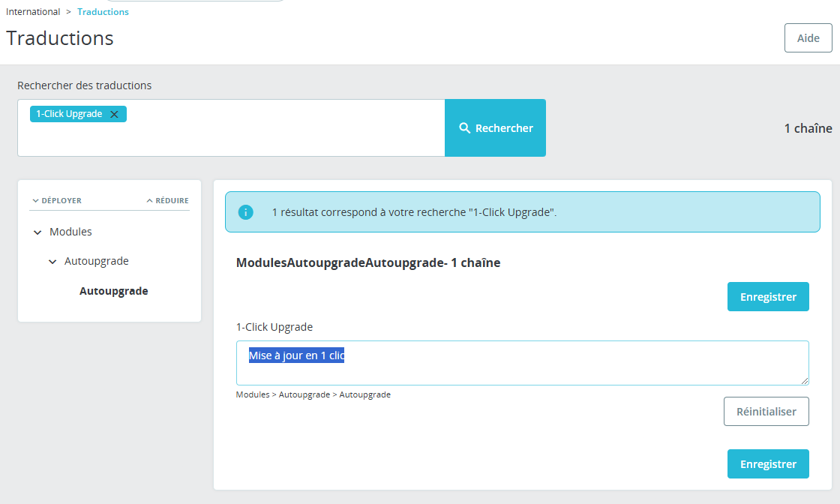Click the Rechercher search button

495,128
